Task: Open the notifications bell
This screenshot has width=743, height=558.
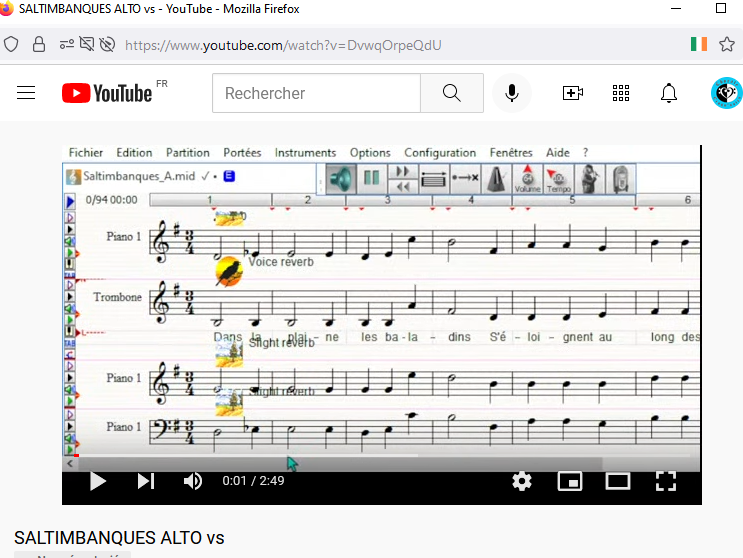Action: (669, 93)
